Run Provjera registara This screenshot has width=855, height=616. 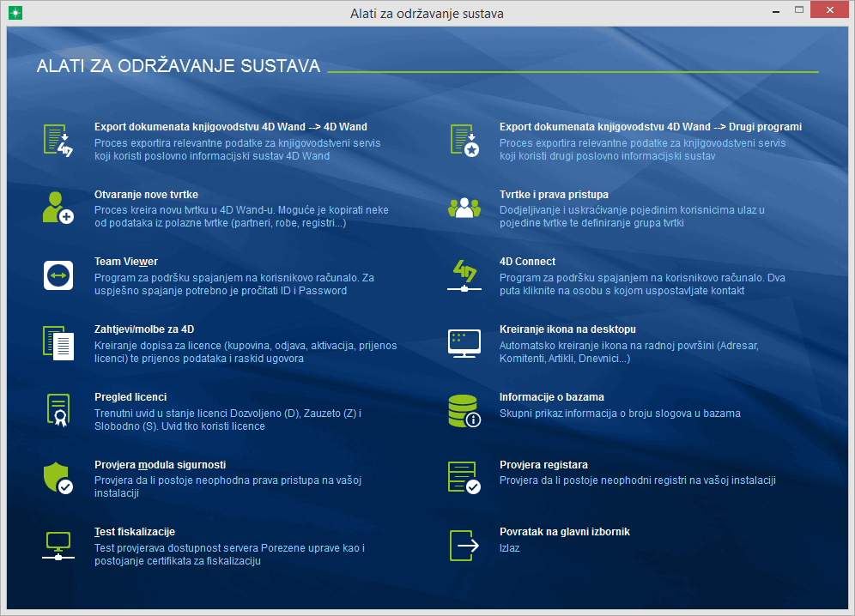543,464
